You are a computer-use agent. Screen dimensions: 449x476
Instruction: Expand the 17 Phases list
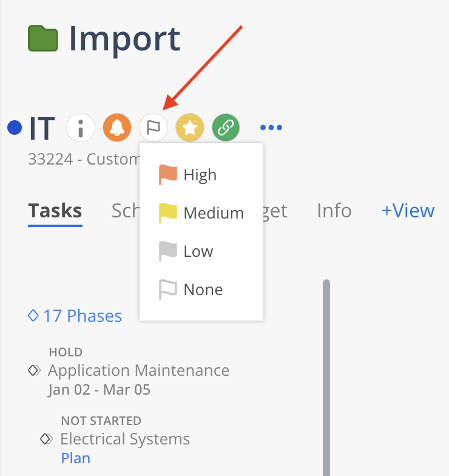pos(76,316)
